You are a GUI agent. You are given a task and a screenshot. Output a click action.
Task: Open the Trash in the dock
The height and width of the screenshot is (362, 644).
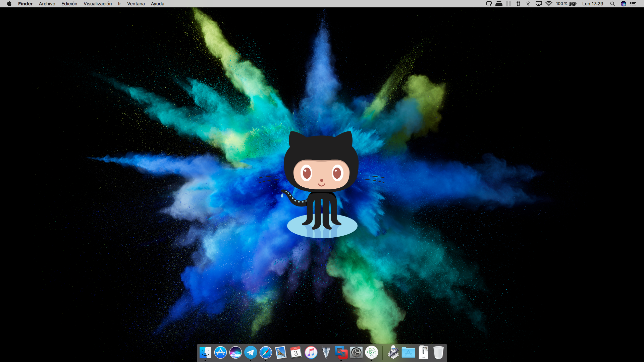(x=438, y=352)
